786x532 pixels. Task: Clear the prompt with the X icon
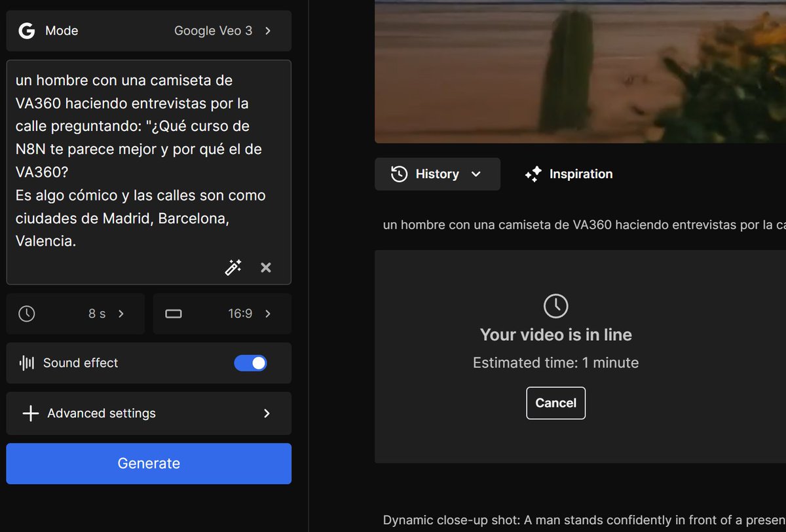point(266,267)
